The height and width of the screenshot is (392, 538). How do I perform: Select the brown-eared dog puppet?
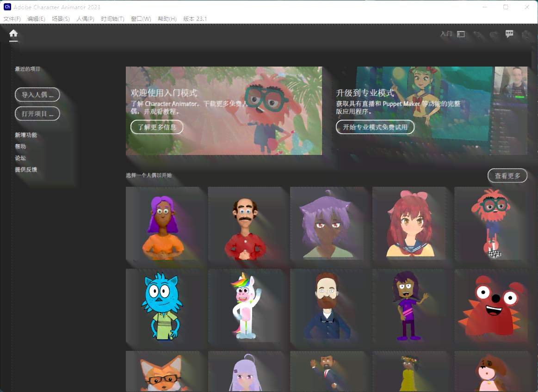[x=491, y=371]
